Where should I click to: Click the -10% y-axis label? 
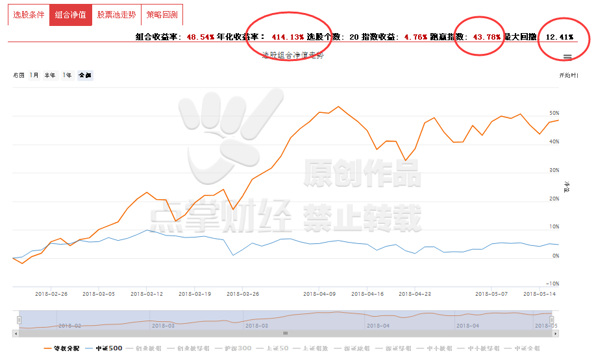click(x=553, y=284)
